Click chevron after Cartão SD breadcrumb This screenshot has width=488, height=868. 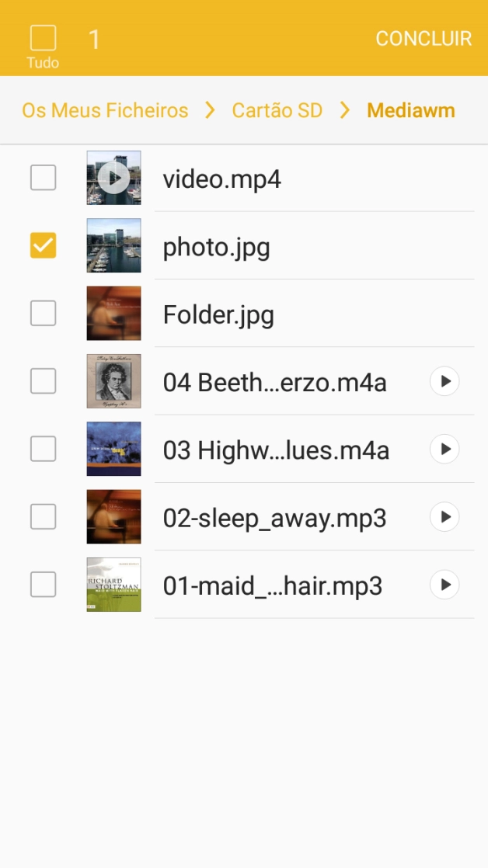tap(345, 110)
